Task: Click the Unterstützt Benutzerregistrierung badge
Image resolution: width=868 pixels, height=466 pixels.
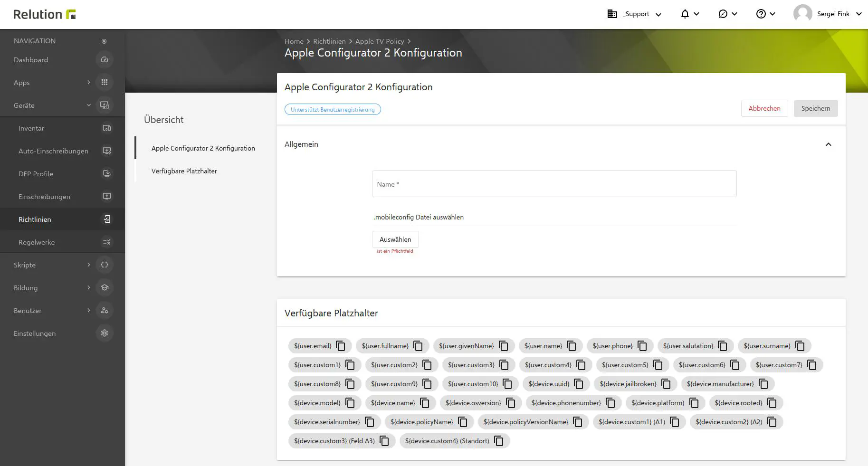Action: (x=333, y=109)
